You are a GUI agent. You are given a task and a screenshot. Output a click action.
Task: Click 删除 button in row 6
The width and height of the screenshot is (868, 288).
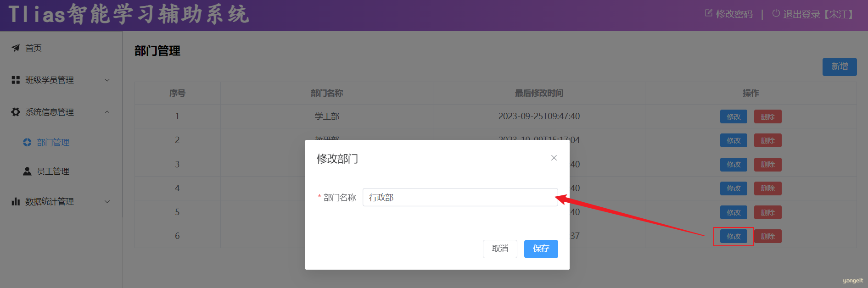coord(767,236)
